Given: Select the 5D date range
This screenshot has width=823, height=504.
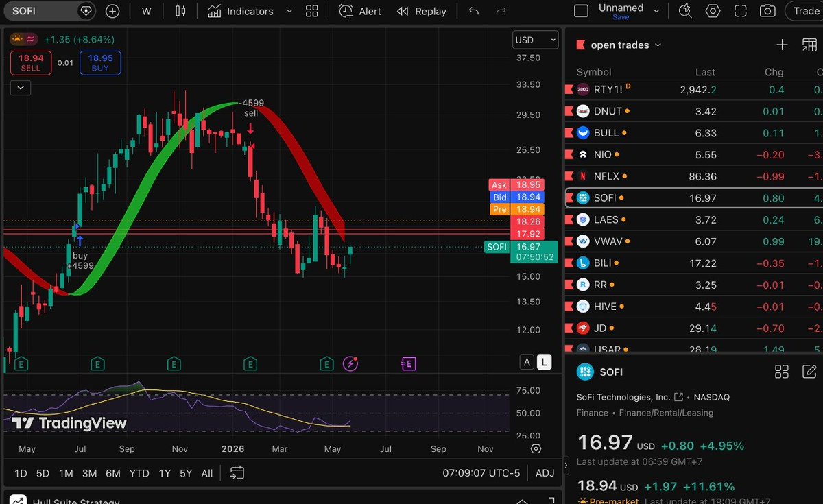Looking at the screenshot, I should (x=43, y=473).
